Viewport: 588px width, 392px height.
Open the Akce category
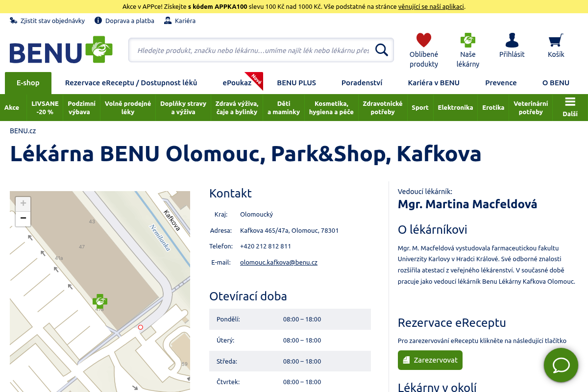click(x=12, y=107)
